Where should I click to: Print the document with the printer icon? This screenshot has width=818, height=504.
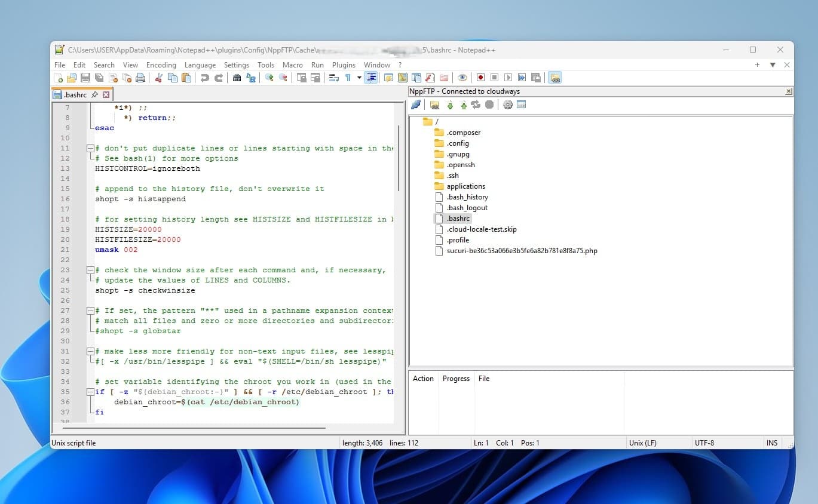click(140, 78)
